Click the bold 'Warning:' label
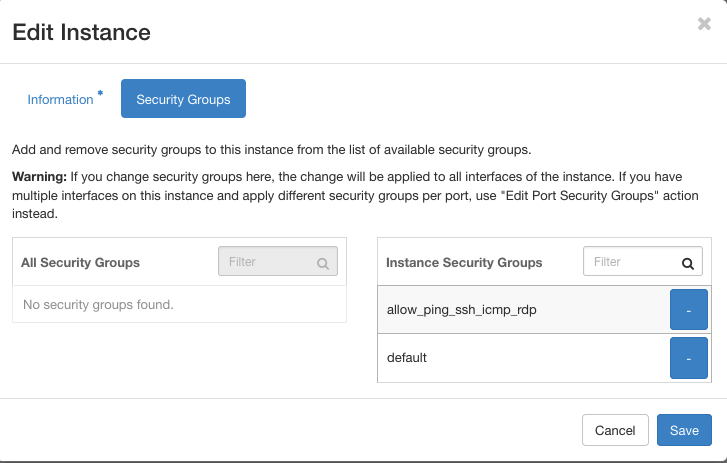The image size is (727, 463). pos(39,177)
